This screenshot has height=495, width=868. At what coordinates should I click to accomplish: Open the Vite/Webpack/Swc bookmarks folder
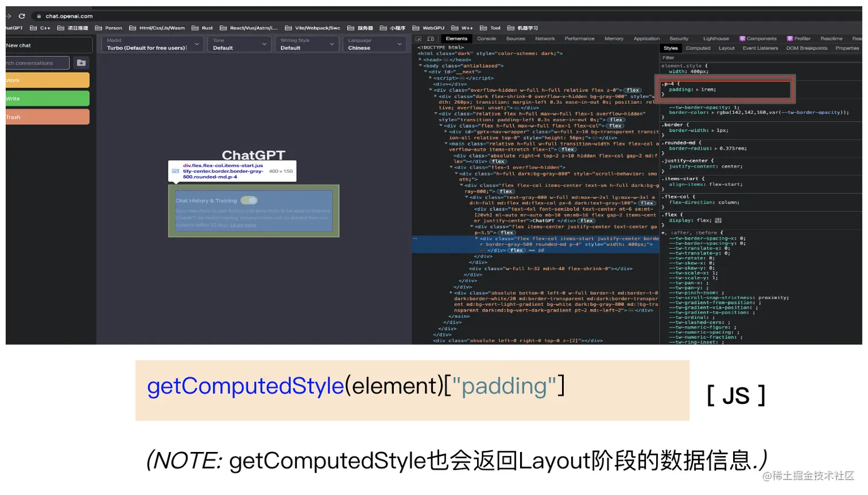point(312,28)
